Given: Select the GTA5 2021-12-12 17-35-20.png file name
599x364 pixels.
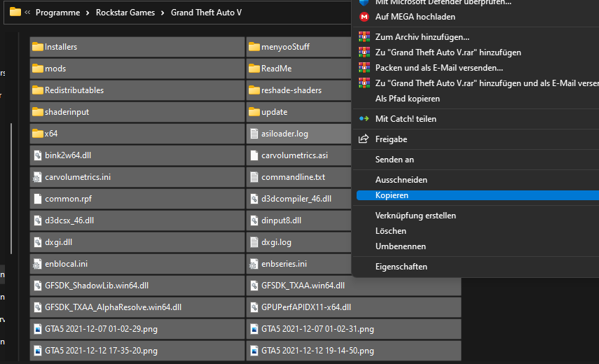Looking at the screenshot, I should (101, 351).
